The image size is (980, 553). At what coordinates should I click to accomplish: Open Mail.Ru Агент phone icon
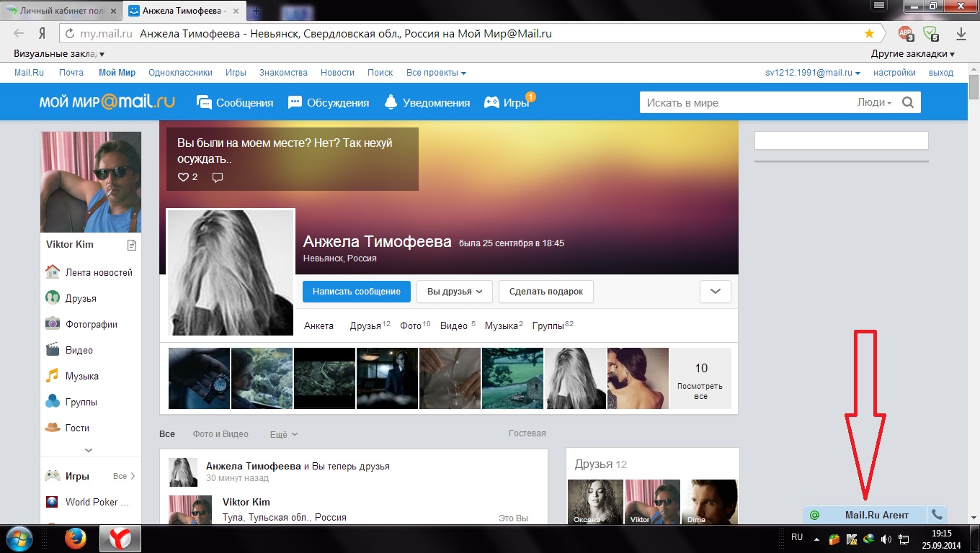937,515
